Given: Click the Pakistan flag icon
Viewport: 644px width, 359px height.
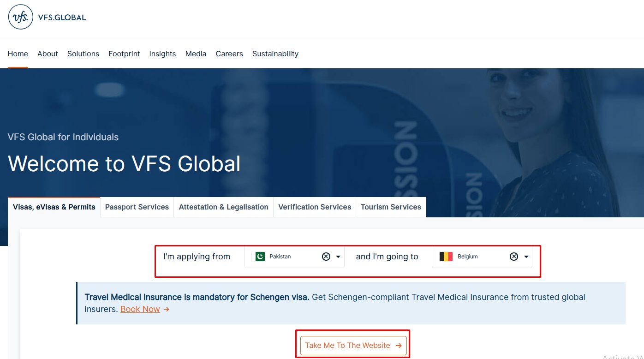Looking at the screenshot, I should click(260, 257).
